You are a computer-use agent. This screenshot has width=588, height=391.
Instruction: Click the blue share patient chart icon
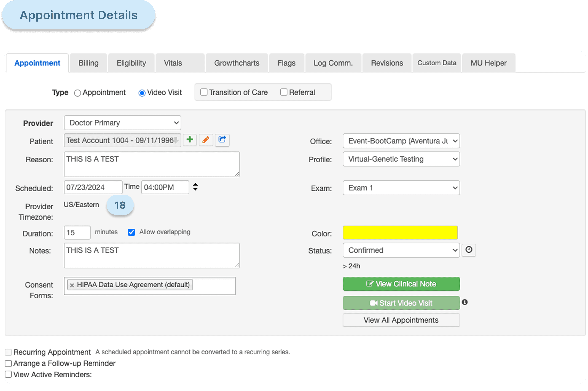tap(222, 140)
